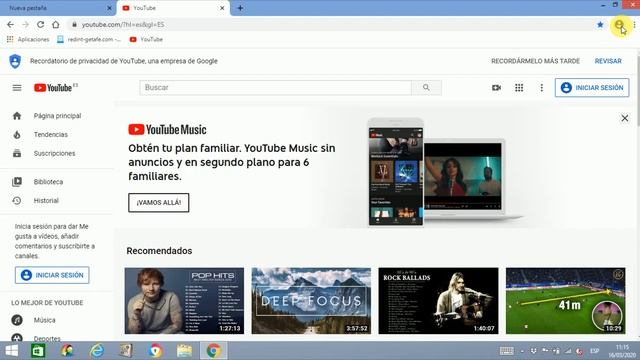
Task: Open the create video camera icon
Action: (496, 88)
